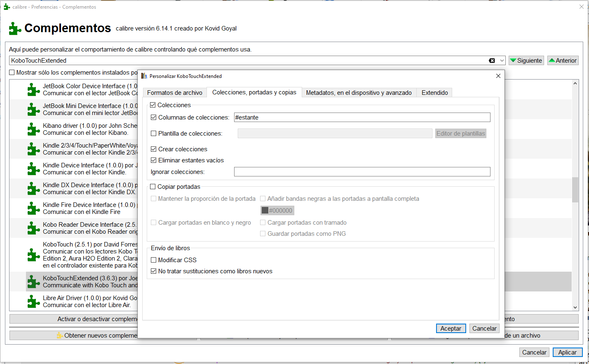
Task: Select the Kindle 2/3/4/Touch/PaperWhite plugin icon
Action: click(33, 149)
